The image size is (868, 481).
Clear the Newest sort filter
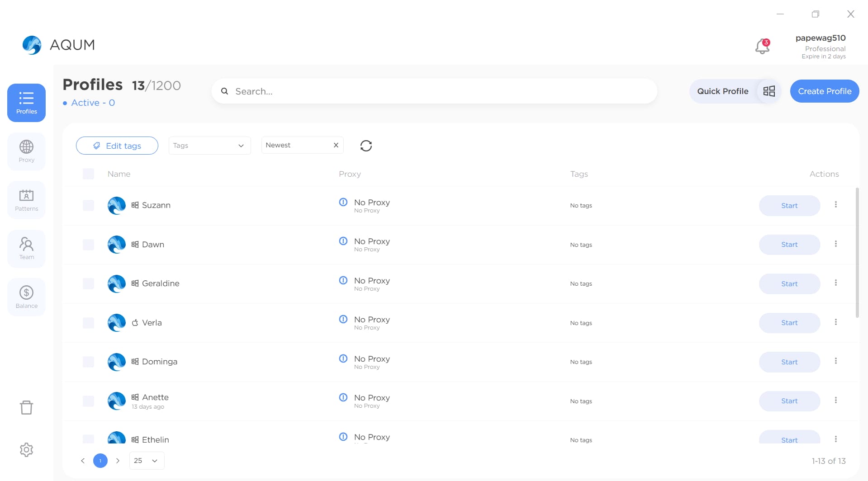(x=336, y=145)
